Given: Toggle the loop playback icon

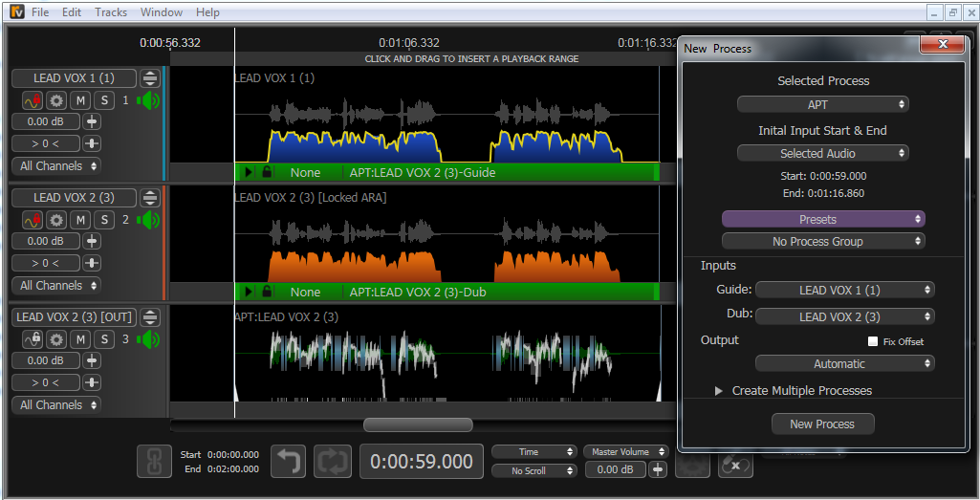Looking at the screenshot, I should (333, 462).
